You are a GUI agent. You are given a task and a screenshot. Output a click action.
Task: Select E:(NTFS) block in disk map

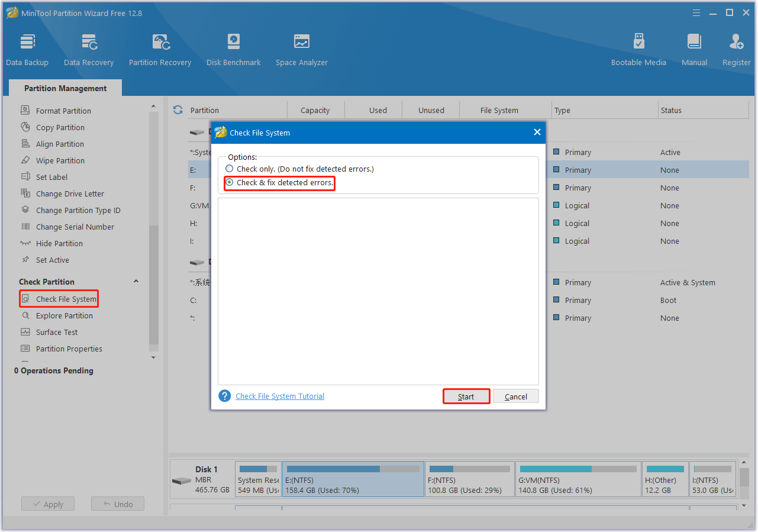point(353,479)
